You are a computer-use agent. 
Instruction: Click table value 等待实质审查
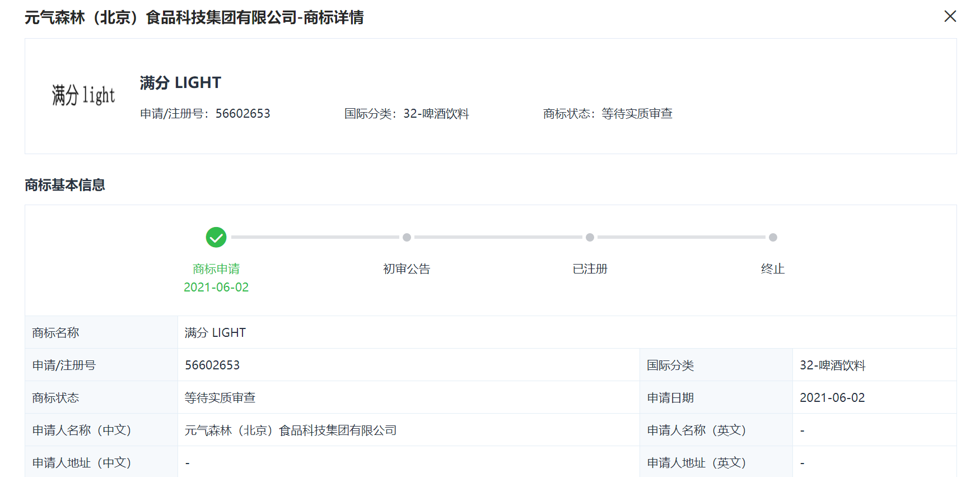220,398
